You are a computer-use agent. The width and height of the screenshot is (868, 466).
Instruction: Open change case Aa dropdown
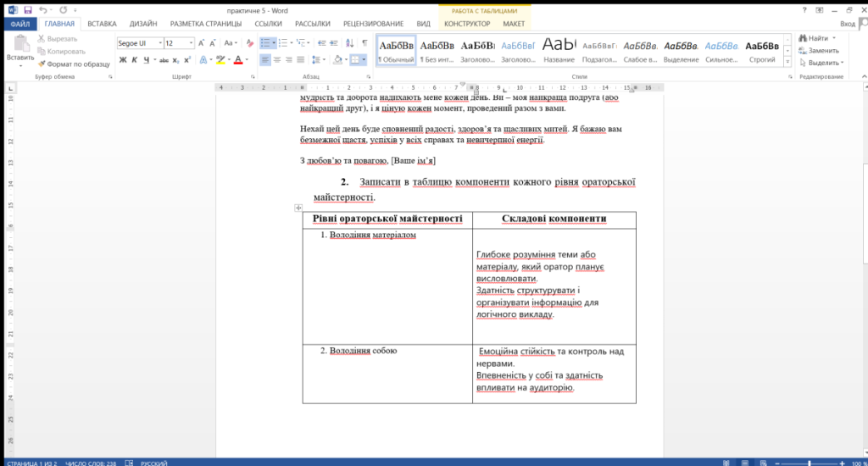click(231, 43)
